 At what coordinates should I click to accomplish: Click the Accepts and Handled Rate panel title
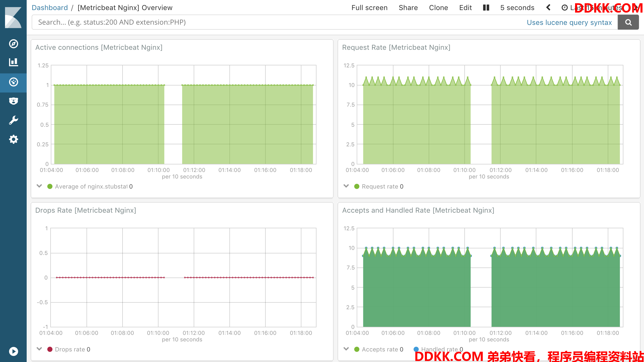[418, 210]
